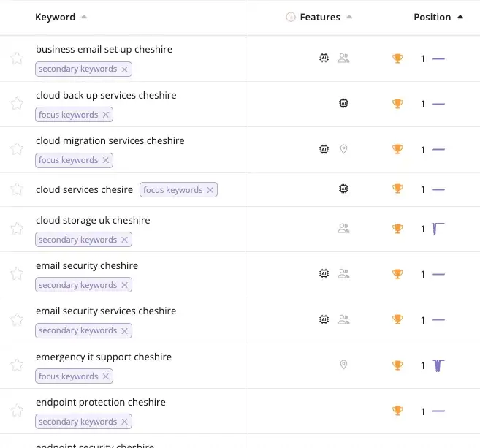Toggle favorite star for cloud services chesire
Image resolution: width=480 pixels, height=448 pixels.
click(17, 189)
